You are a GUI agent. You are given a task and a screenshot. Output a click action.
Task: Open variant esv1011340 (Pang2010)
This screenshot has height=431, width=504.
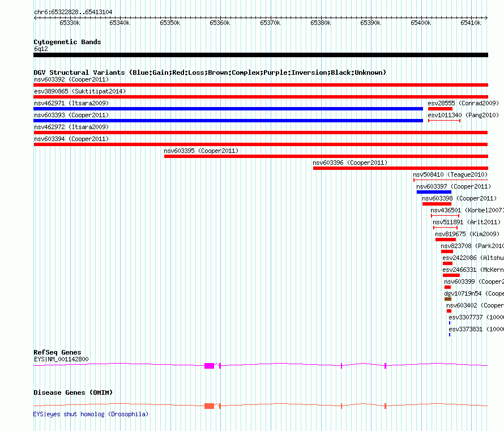463,115
